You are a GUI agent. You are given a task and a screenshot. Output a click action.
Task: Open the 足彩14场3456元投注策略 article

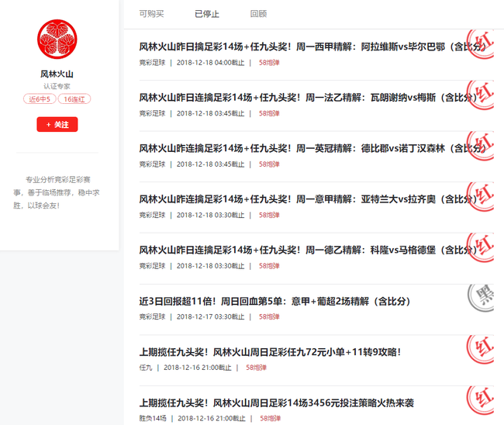[277, 403]
